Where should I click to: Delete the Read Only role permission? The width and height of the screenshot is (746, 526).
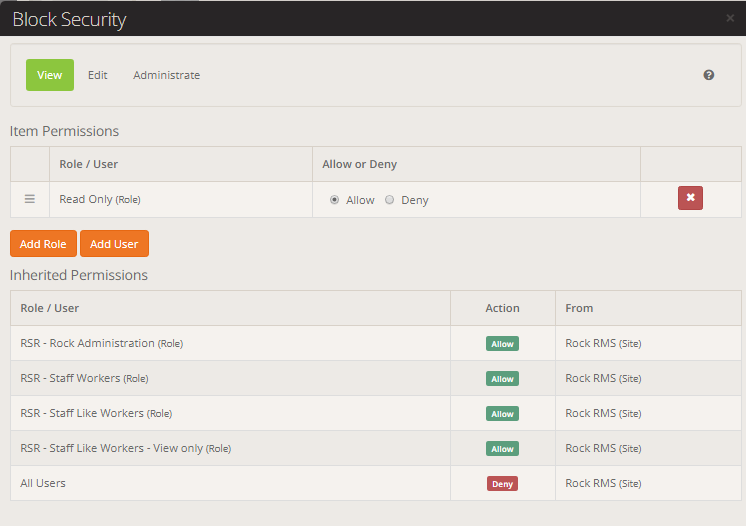click(x=690, y=198)
